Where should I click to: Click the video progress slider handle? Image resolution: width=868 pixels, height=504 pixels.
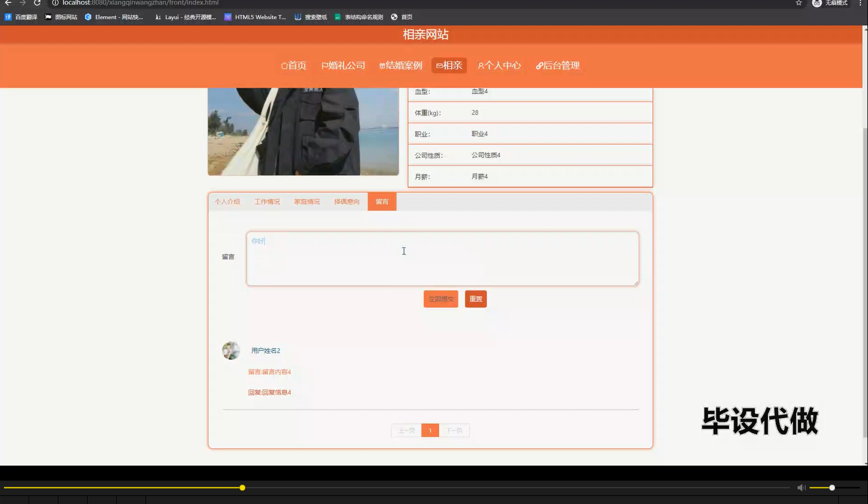tap(242, 487)
